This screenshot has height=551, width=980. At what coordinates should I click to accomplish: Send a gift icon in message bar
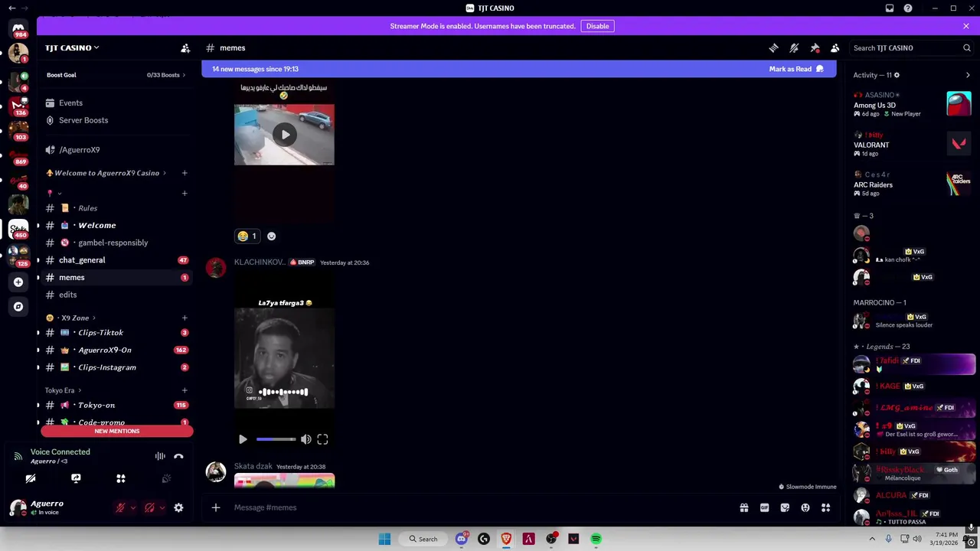(x=743, y=507)
